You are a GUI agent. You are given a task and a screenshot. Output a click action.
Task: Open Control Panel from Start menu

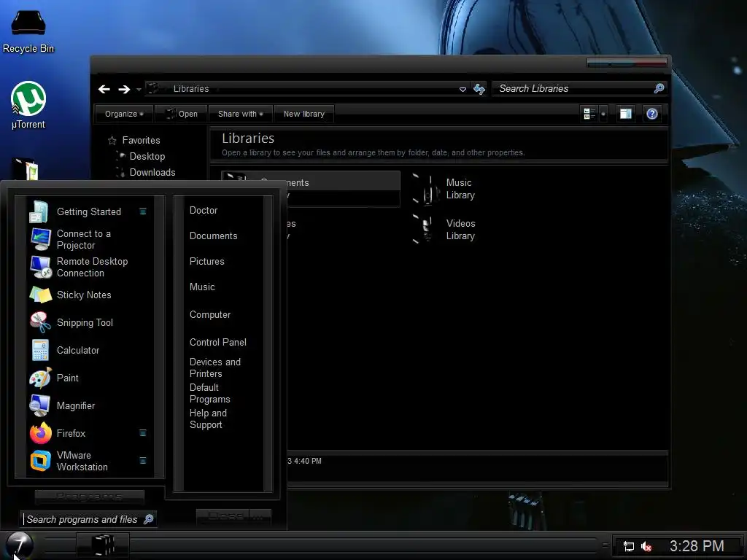pyautogui.click(x=217, y=343)
